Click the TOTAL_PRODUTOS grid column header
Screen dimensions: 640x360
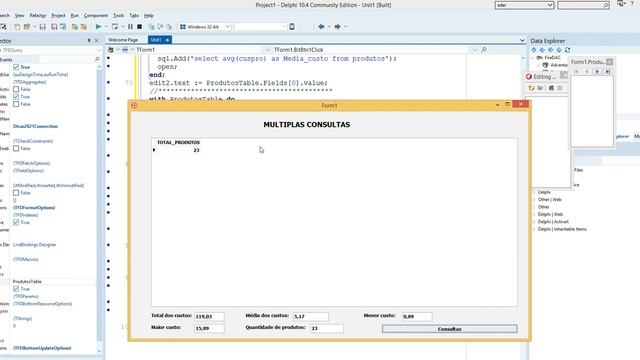point(178,142)
